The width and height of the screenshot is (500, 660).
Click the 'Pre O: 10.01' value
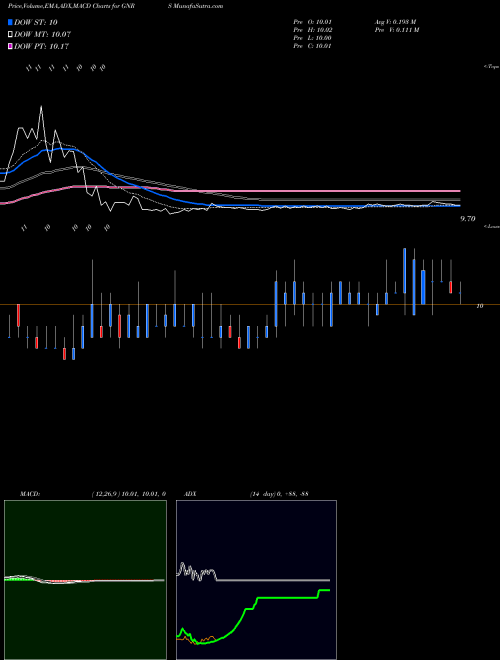[312, 21]
